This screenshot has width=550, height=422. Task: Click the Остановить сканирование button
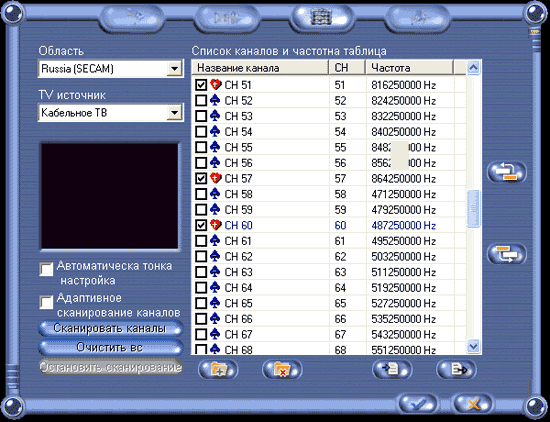(x=110, y=367)
